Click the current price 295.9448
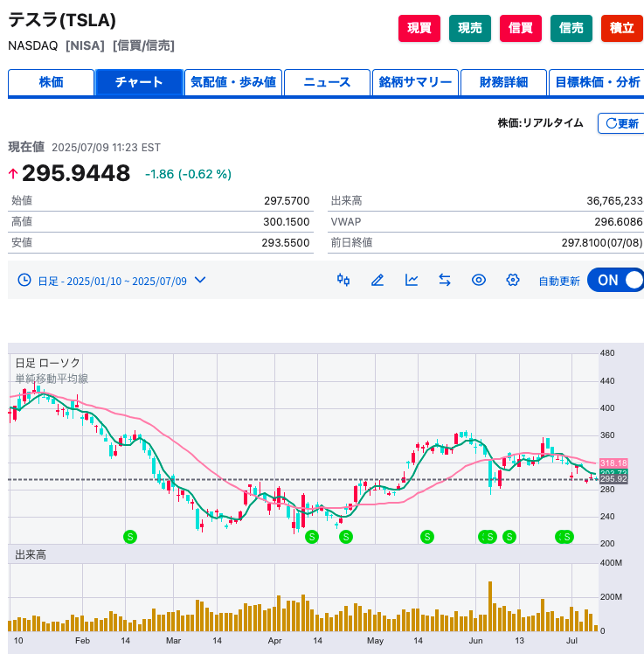The image size is (644, 654). [76, 173]
